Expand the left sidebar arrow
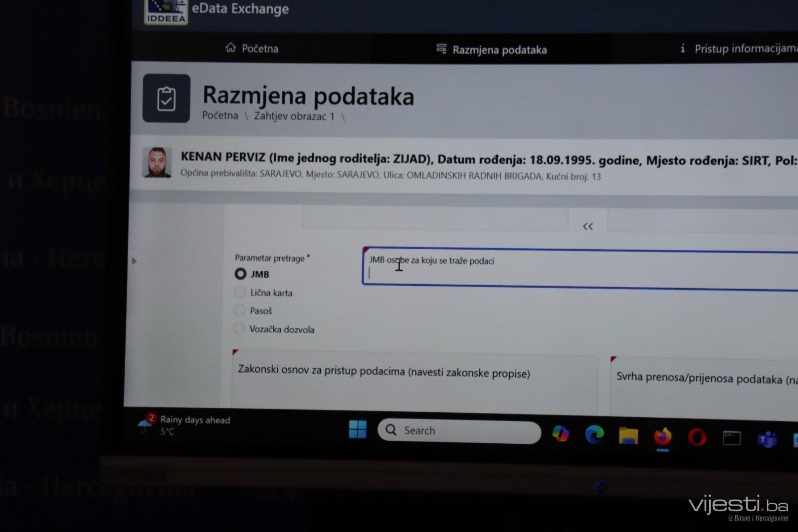Screen dimensions: 798x532 click(134, 261)
